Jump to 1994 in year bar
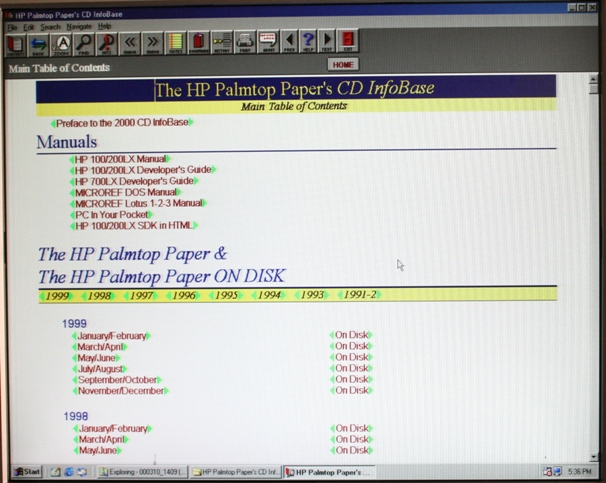This screenshot has width=606, height=483. pyautogui.click(x=269, y=295)
